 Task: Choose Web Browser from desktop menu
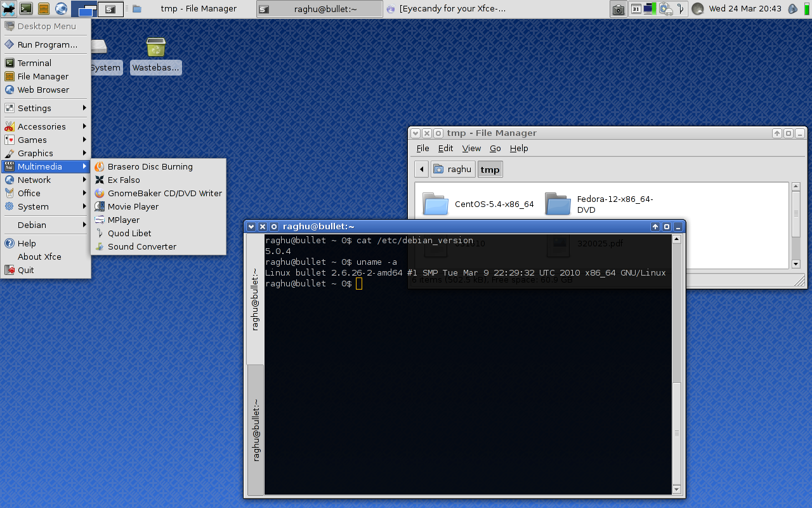click(46, 90)
